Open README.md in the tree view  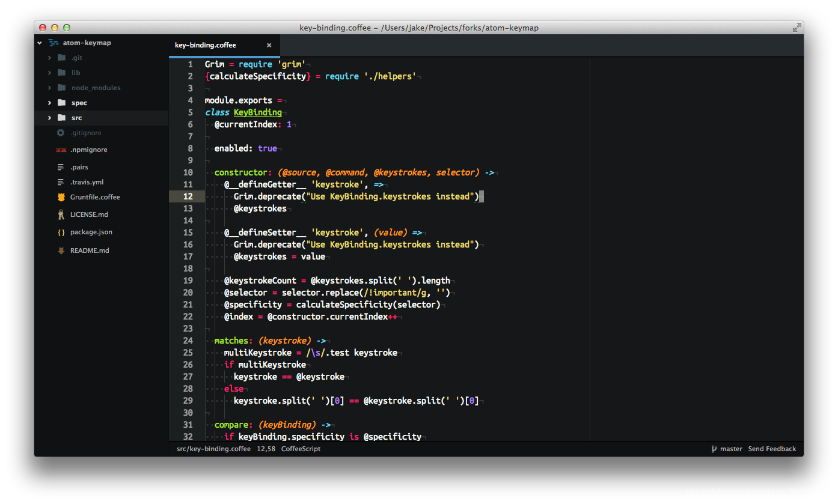(90, 250)
